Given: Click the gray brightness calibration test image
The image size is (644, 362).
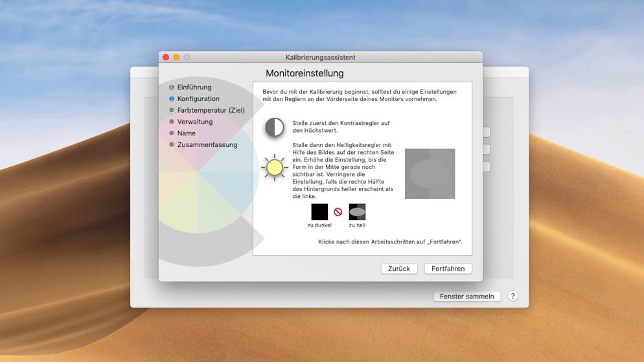Looking at the screenshot, I should (430, 174).
